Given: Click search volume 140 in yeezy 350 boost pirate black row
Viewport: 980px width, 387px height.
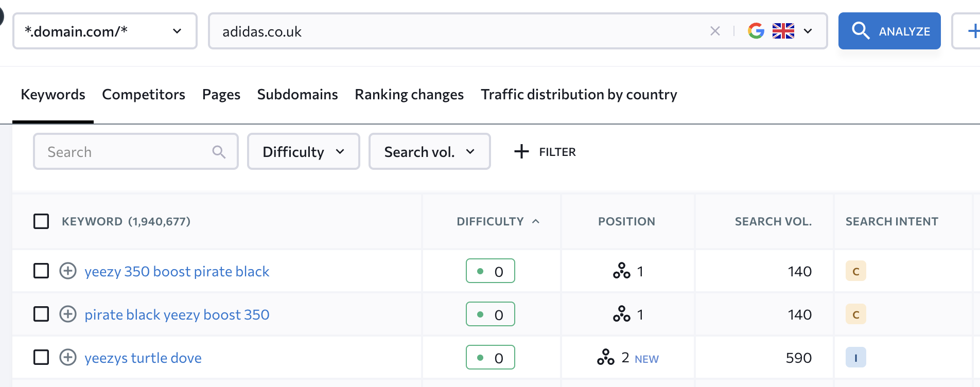Looking at the screenshot, I should click(800, 271).
